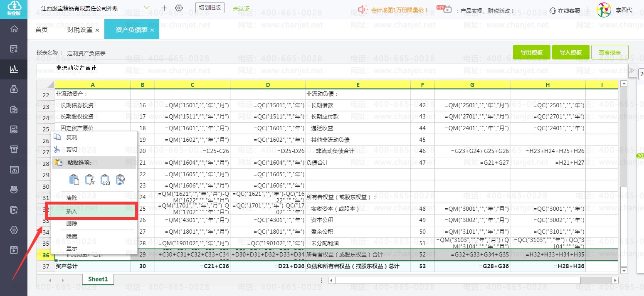The height and width of the screenshot is (296, 644).
Task: Choose the paste formulas icon in paste options
Action: (90, 180)
